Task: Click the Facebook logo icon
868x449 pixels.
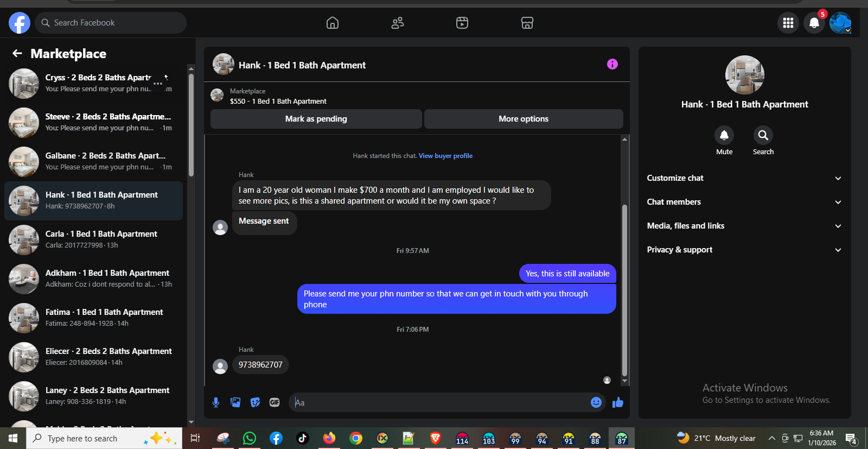Action: tap(20, 23)
